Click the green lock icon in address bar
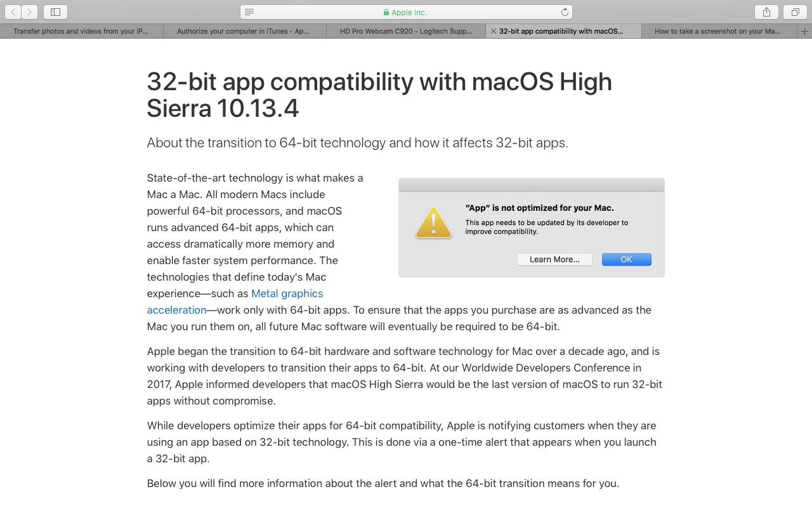 (x=386, y=12)
